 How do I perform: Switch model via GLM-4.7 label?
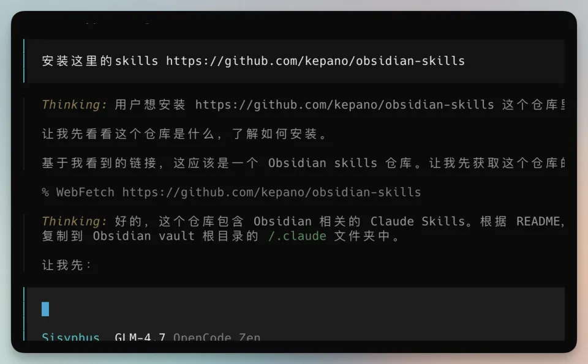coord(140,336)
